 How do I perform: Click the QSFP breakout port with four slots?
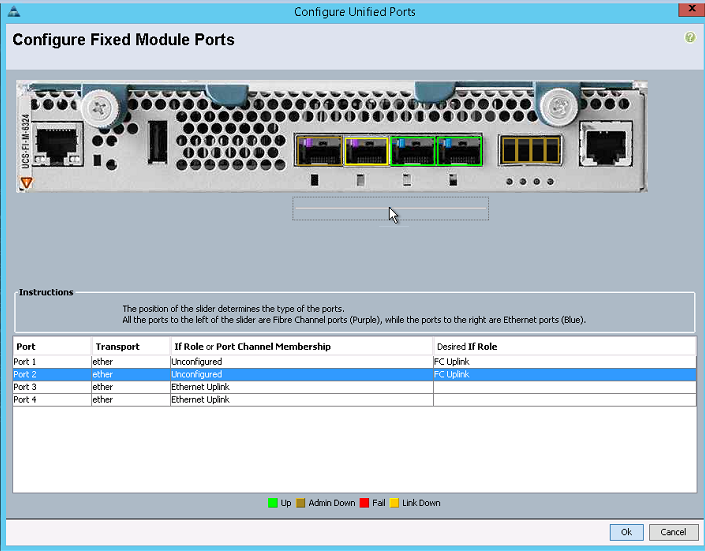[x=530, y=150]
